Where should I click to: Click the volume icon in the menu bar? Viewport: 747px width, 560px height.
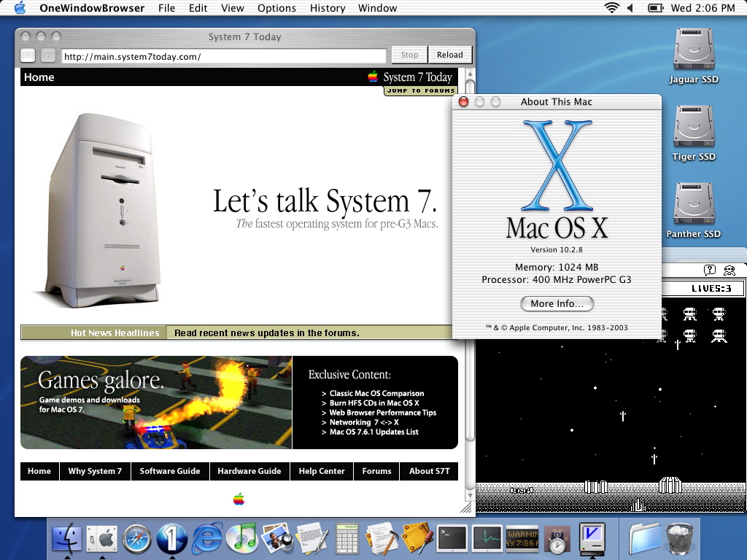pos(630,7)
